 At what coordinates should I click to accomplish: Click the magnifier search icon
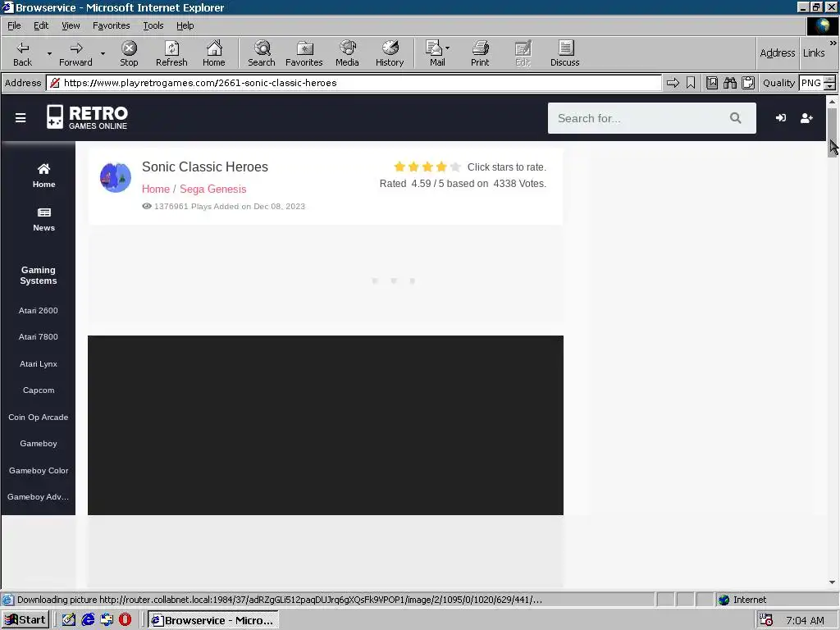click(x=736, y=118)
